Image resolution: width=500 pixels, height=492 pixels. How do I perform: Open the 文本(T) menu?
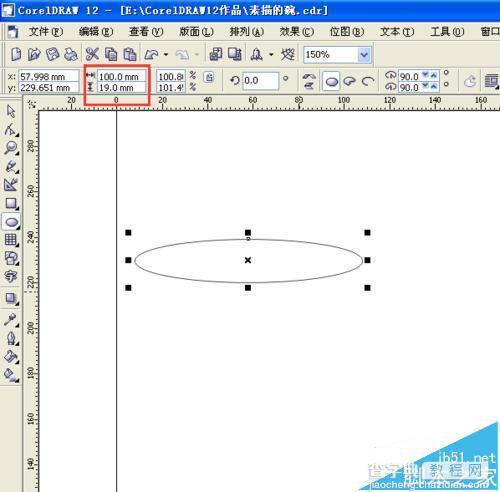point(397,32)
